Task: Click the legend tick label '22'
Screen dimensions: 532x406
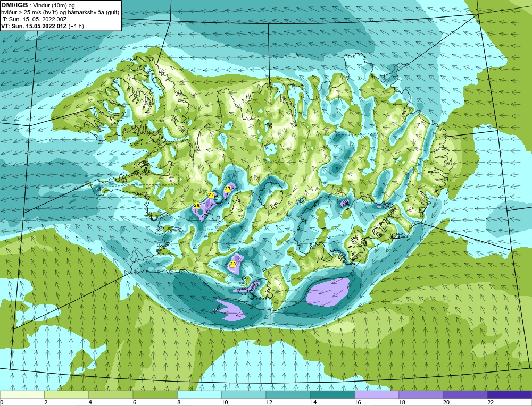Action: (x=491, y=402)
